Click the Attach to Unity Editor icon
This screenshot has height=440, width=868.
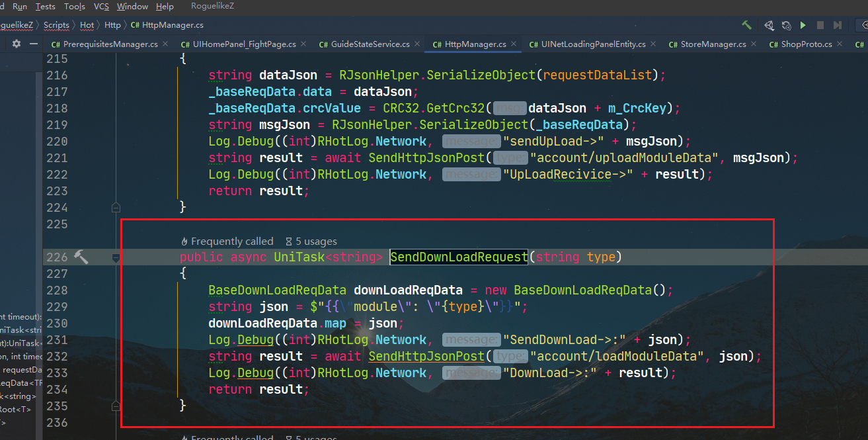769,25
